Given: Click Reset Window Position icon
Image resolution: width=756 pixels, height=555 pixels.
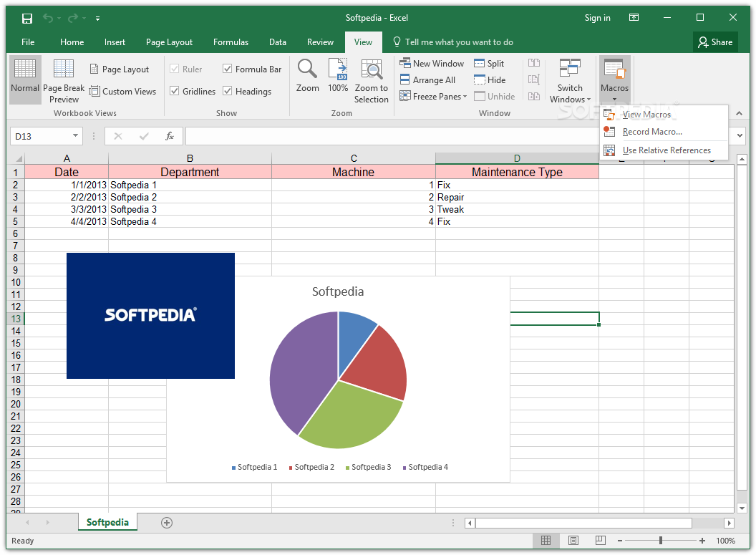Looking at the screenshot, I should (534, 97).
